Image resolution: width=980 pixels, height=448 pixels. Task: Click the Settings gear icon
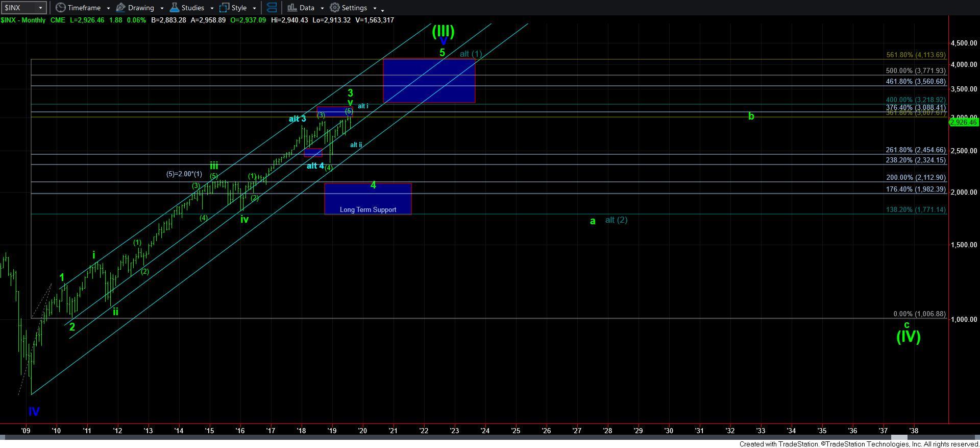pos(335,8)
